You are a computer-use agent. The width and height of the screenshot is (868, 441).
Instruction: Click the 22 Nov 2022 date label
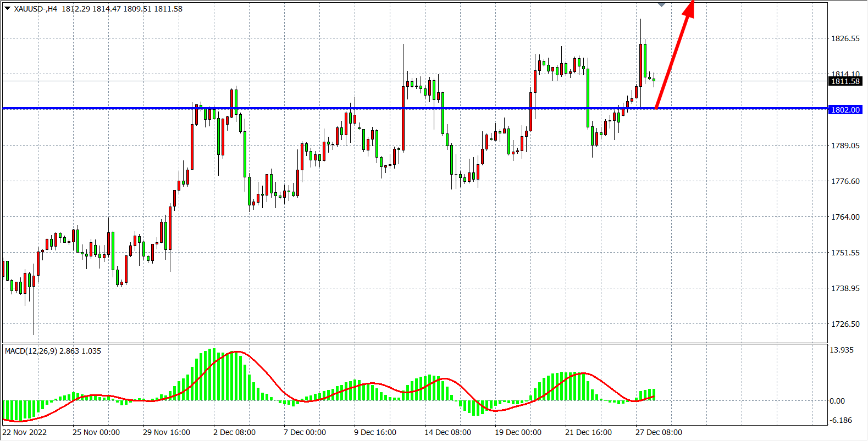[x=25, y=432]
